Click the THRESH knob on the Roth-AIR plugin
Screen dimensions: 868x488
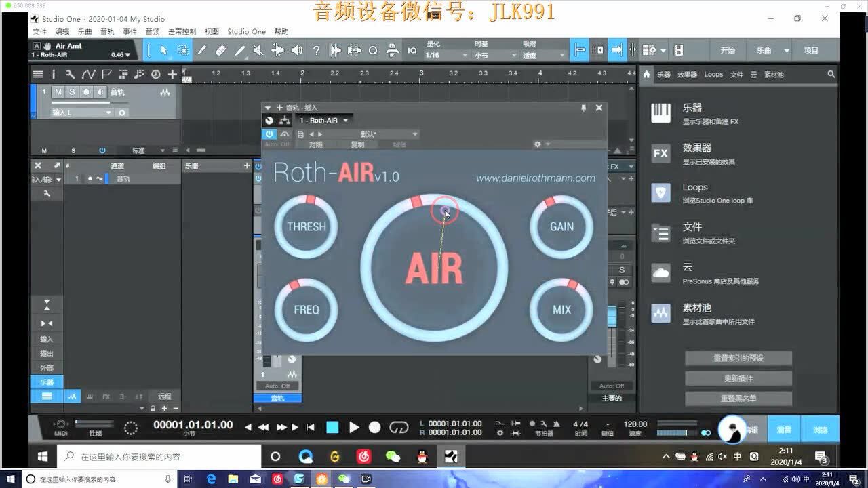click(x=306, y=226)
